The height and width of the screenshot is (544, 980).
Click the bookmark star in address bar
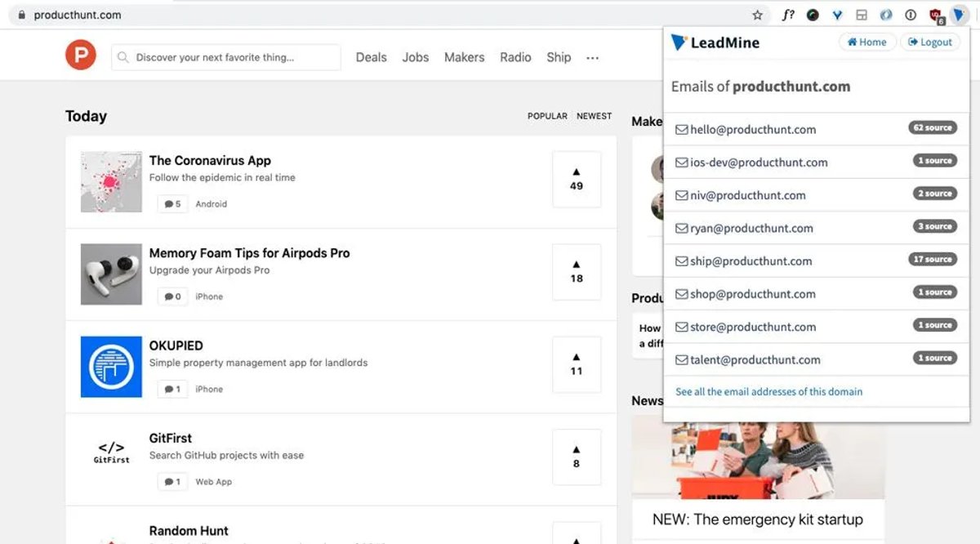point(757,15)
